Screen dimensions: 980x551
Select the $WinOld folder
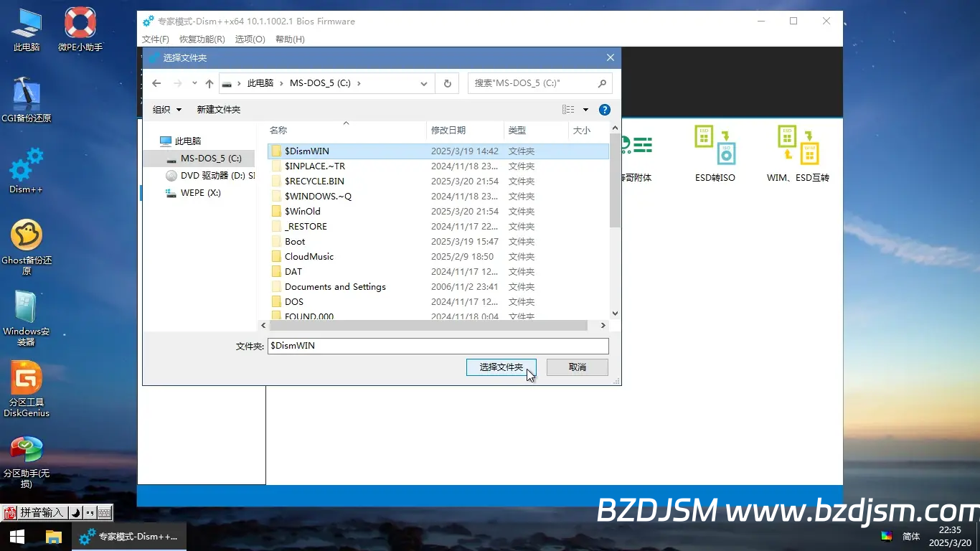pos(438,212)
